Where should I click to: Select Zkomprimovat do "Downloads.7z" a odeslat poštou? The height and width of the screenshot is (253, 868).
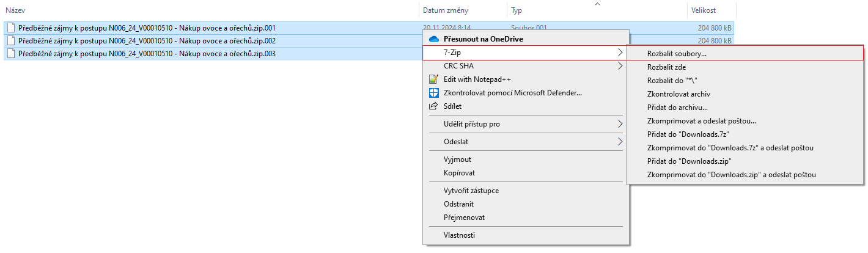tap(745, 148)
